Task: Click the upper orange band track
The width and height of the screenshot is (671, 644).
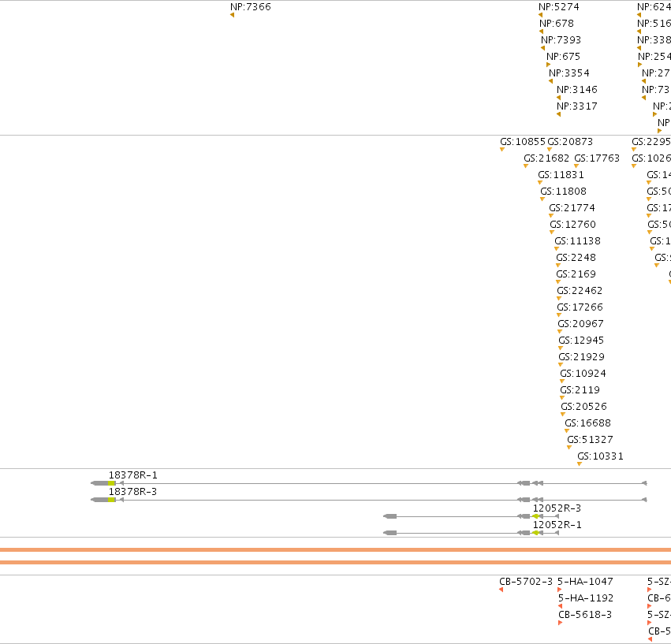Action: tap(336, 550)
